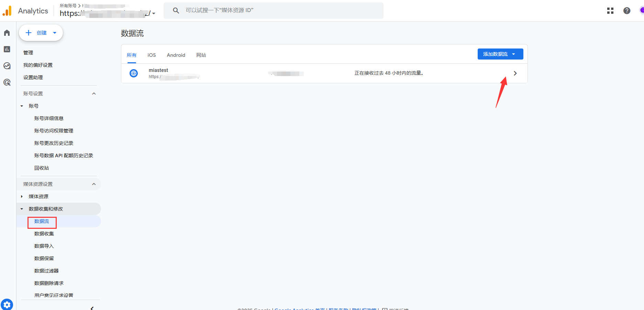Open 数据删除请求
This screenshot has height=310, width=644.
(x=49, y=283)
